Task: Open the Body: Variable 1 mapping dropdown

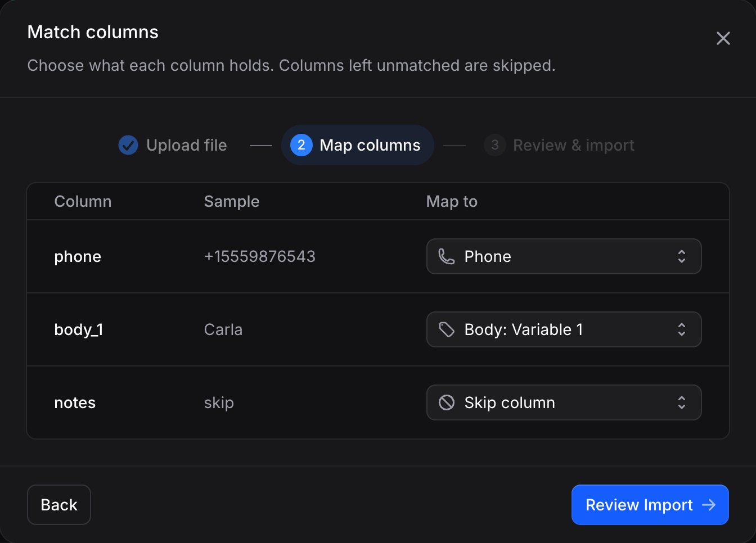Action: 564,329
